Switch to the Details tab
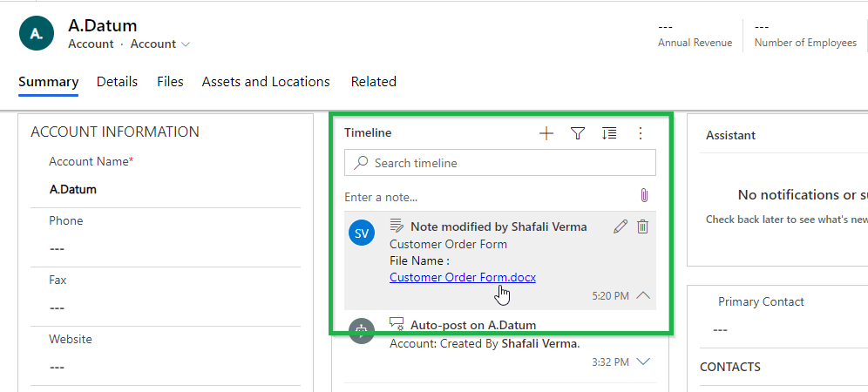Image resolution: width=868 pixels, height=392 pixels. point(117,82)
